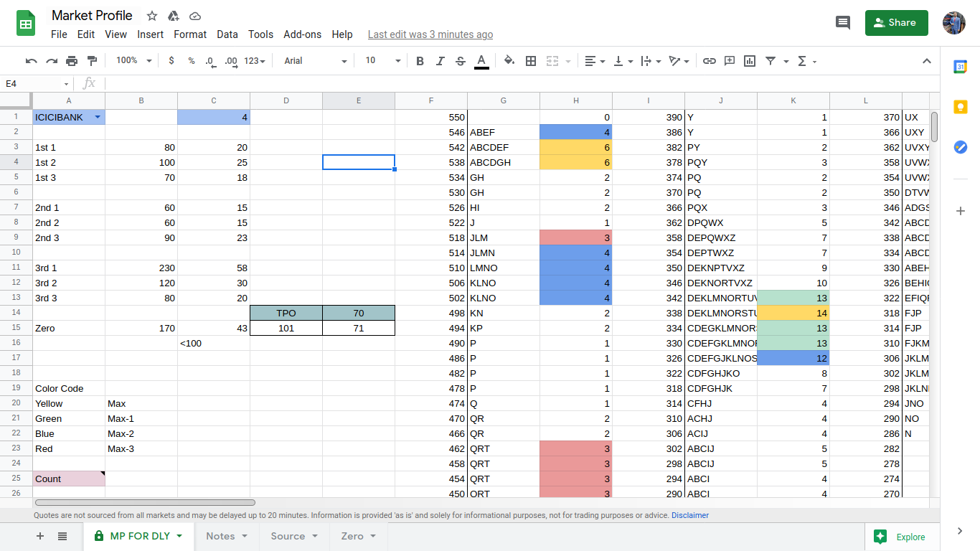This screenshot has height=551, width=980.
Task: Star the Market Profile document
Action: [x=152, y=16]
